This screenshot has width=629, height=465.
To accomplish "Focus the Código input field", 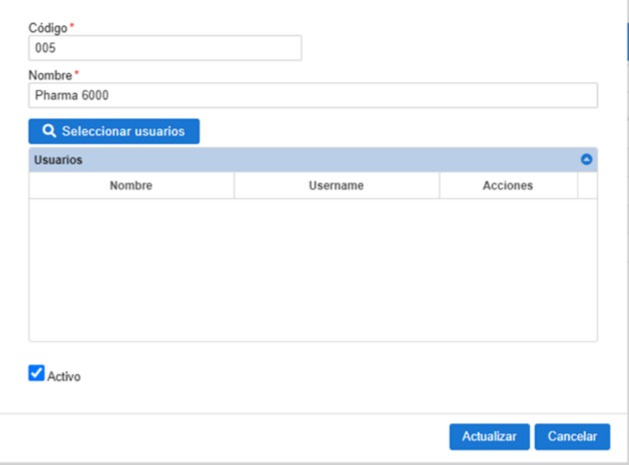I will point(165,48).
